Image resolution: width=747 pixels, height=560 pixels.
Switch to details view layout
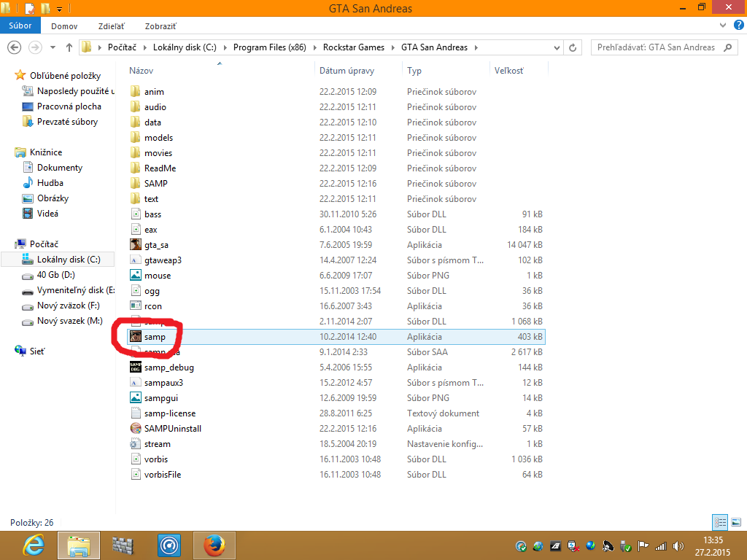(x=720, y=522)
